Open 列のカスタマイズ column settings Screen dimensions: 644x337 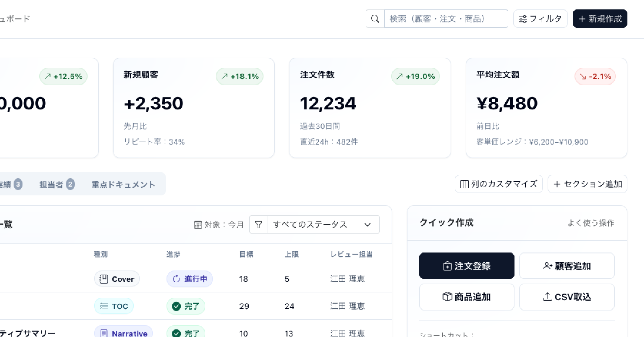(498, 184)
